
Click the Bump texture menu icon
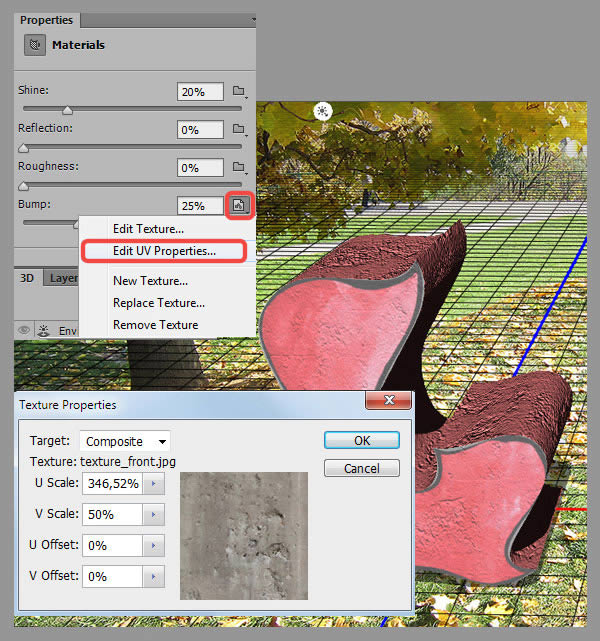[239, 205]
